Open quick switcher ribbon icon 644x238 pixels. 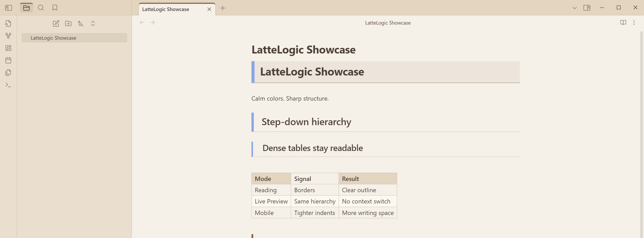click(x=8, y=24)
